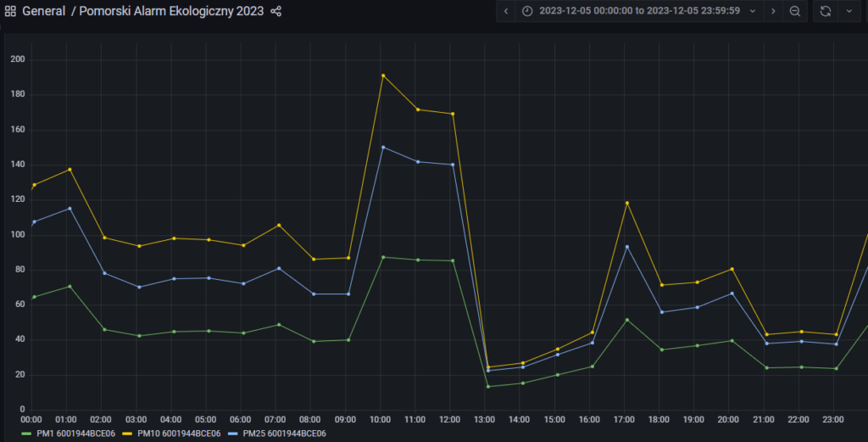Click PM10 peak data point at 10:00

point(383,76)
